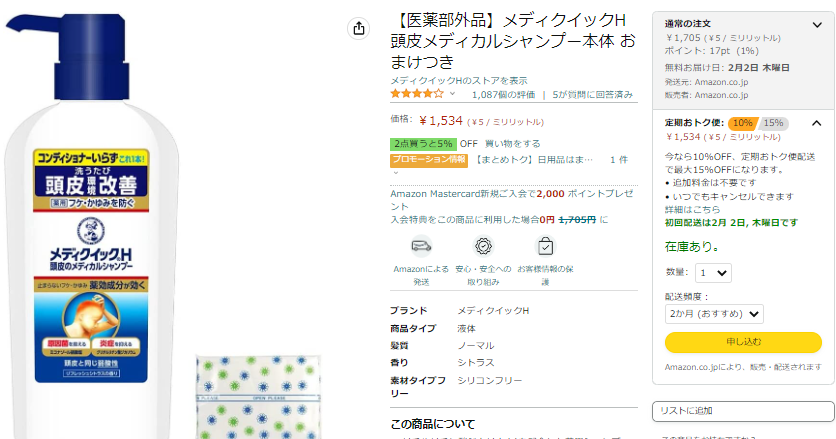
Task: Click the プロモーション情報 orange label
Action: (x=429, y=159)
